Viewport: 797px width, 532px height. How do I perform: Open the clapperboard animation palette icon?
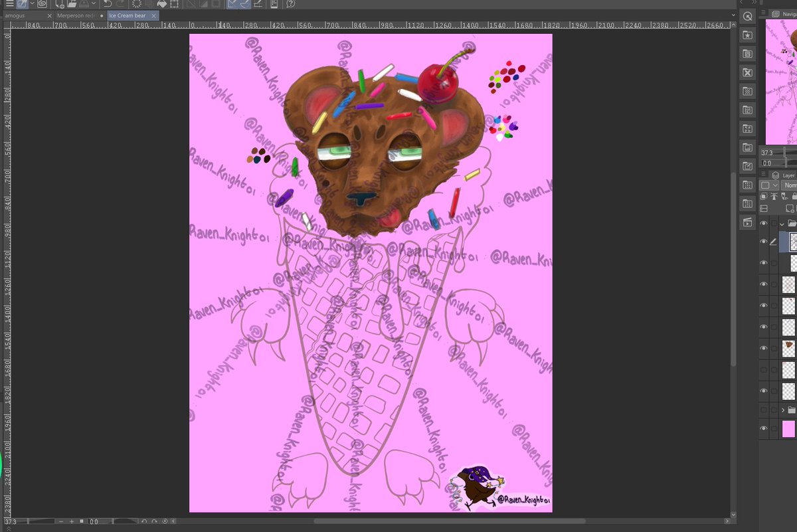(x=747, y=222)
